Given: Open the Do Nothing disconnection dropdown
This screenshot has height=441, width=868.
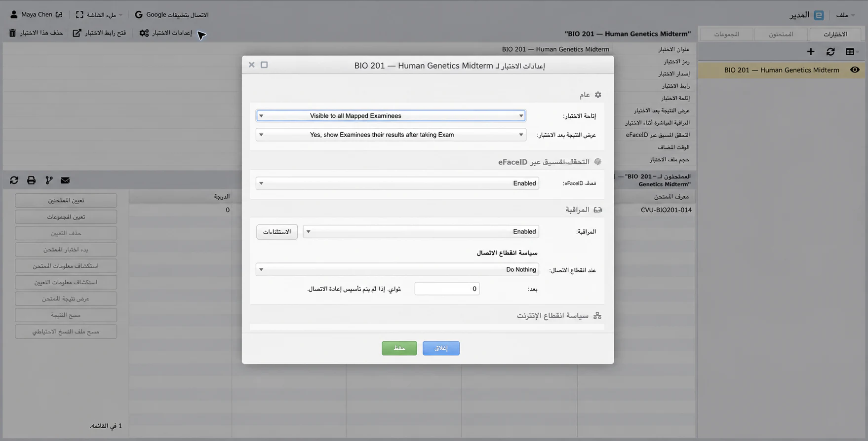Looking at the screenshot, I should pos(397,270).
